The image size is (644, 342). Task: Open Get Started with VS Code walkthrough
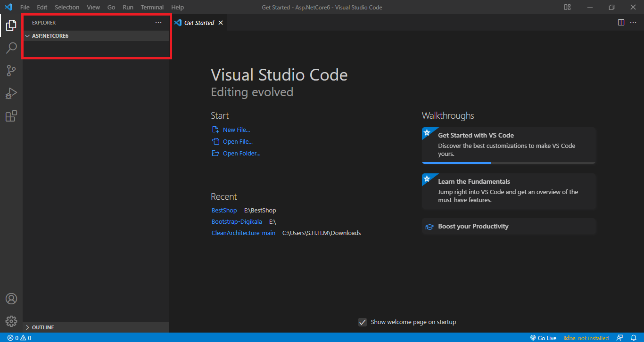[x=509, y=146]
